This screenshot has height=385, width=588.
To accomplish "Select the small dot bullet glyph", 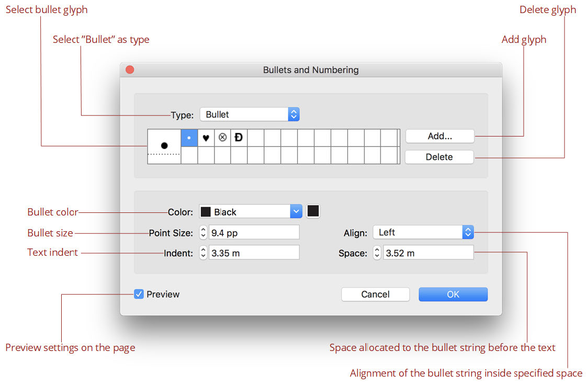I will click(189, 138).
